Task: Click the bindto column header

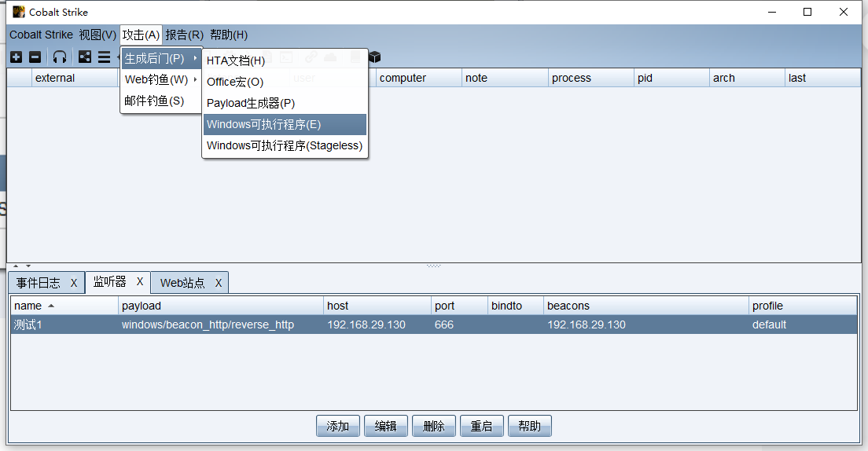Action: (516, 306)
